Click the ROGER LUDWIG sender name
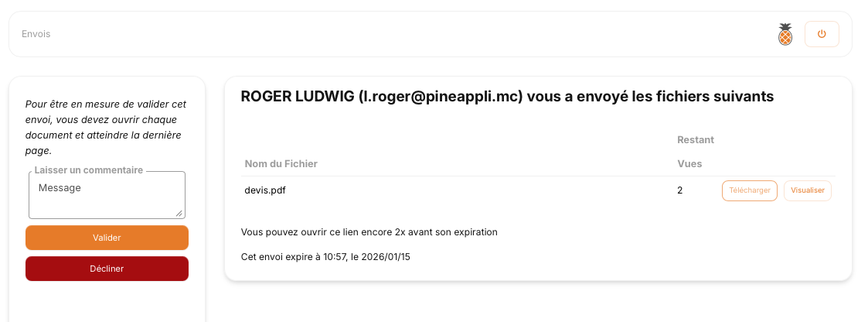Screen dimensions: 868x322 (x=298, y=97)
